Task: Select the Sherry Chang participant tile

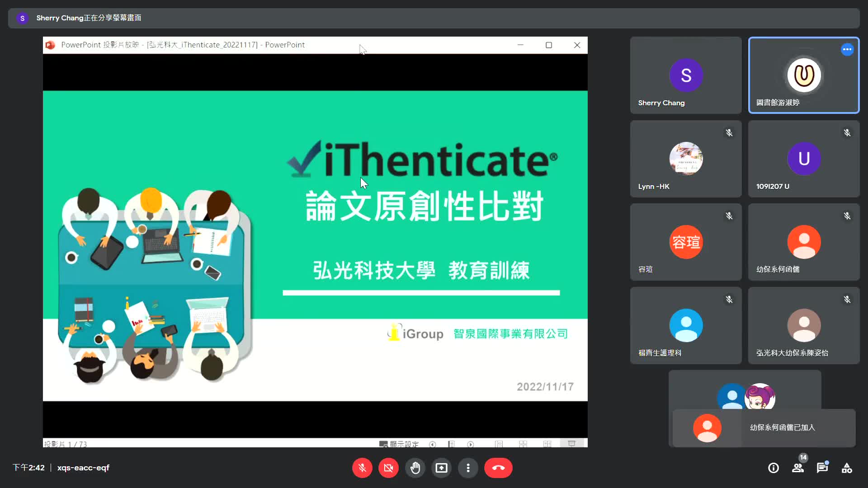Action: [x=686, y=75]
